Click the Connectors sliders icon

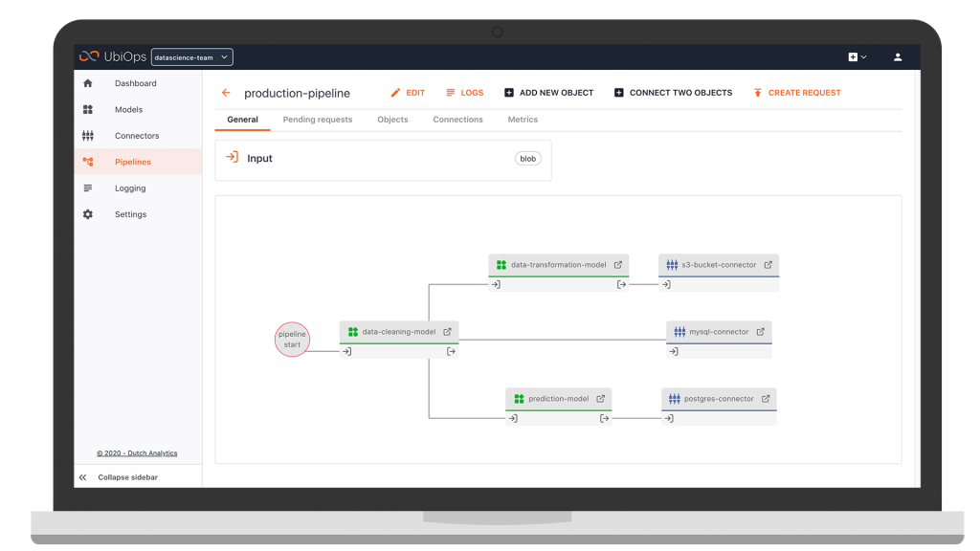[87, 136]
